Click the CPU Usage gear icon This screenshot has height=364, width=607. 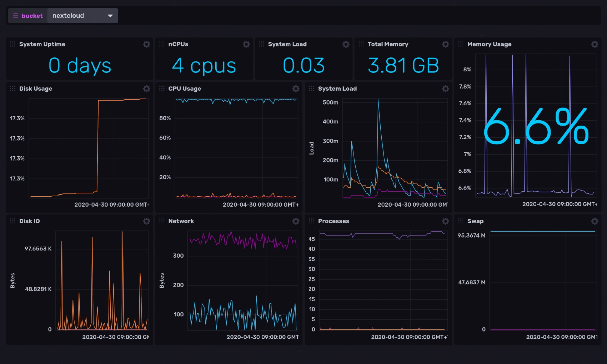(296, 89)
